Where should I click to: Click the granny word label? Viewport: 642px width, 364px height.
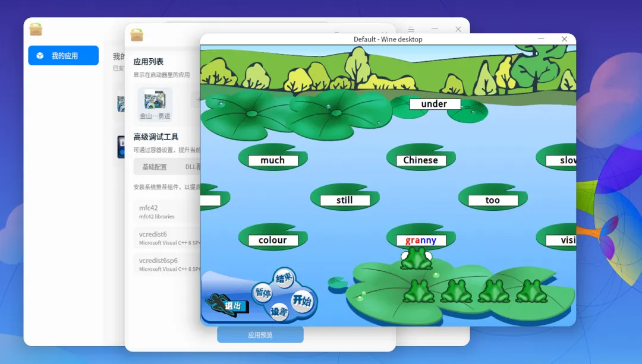click(421, 240)
